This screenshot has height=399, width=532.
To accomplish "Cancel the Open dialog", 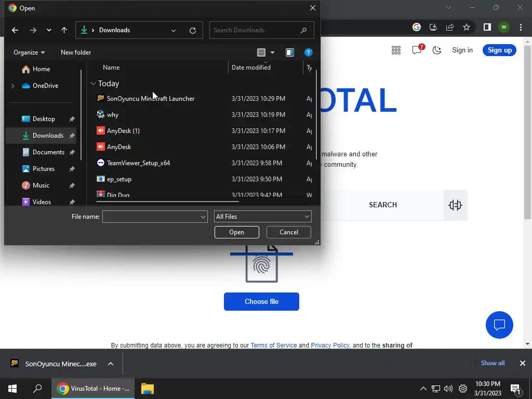I will (289, 232).
